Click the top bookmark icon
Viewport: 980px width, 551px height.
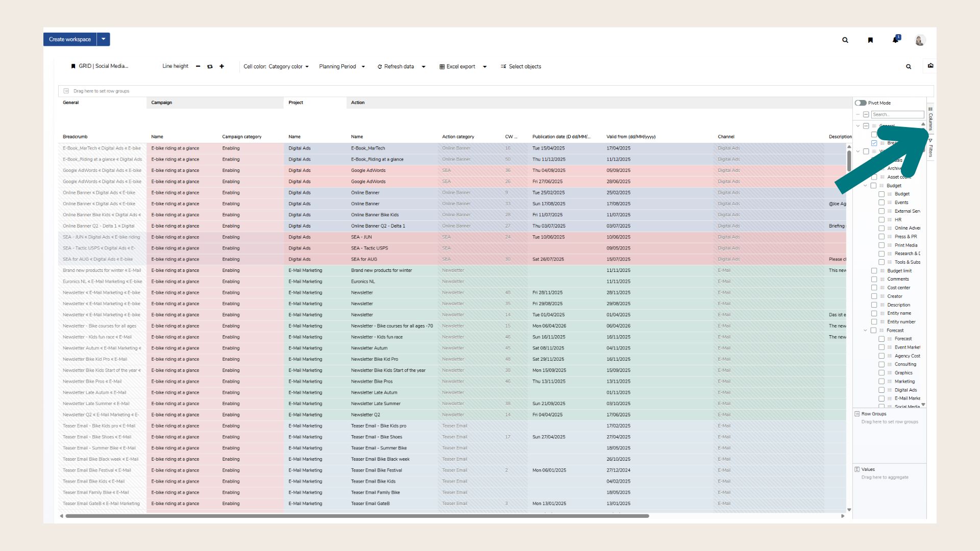[870, 40]
